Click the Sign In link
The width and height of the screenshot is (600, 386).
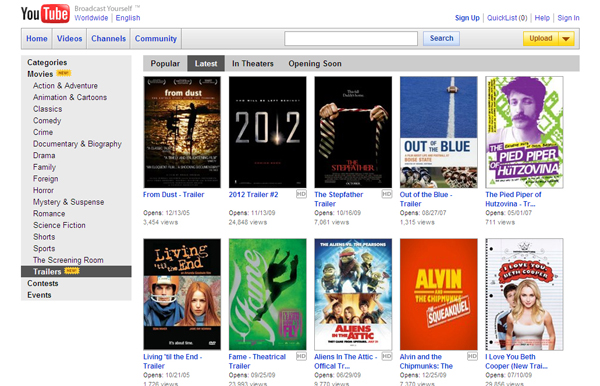click(x=568, y=18)
